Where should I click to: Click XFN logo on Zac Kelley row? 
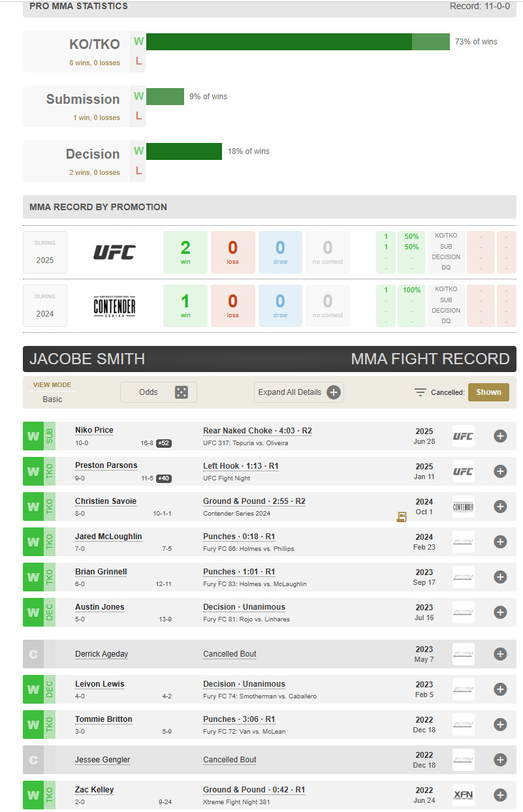(x=463, y=795)
